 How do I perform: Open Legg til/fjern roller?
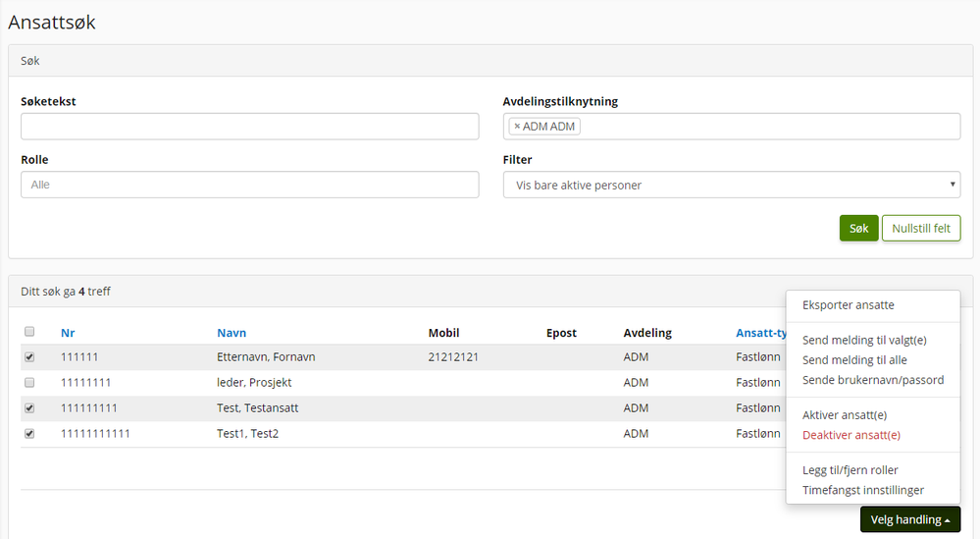click(x=851, y=470)
